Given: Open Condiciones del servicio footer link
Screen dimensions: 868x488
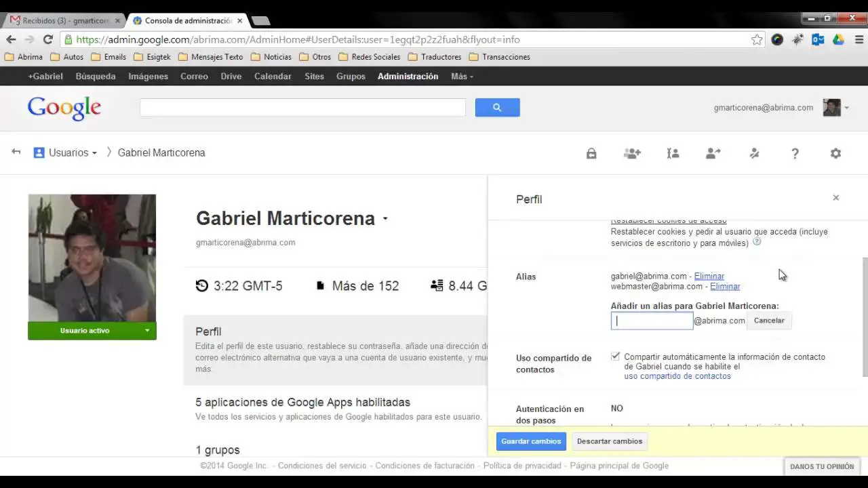Looking at the screenshot, I should [322, 466].
